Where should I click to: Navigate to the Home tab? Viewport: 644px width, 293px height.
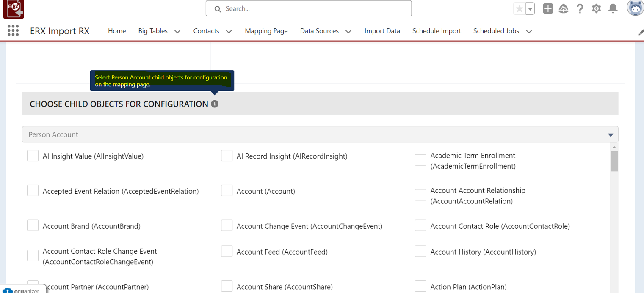[117, 31]
